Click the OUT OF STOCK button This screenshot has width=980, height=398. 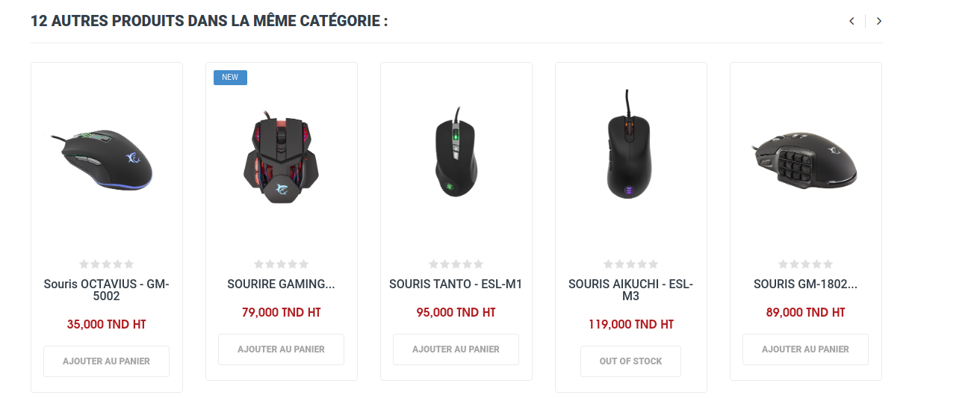[x=631, y=361]
